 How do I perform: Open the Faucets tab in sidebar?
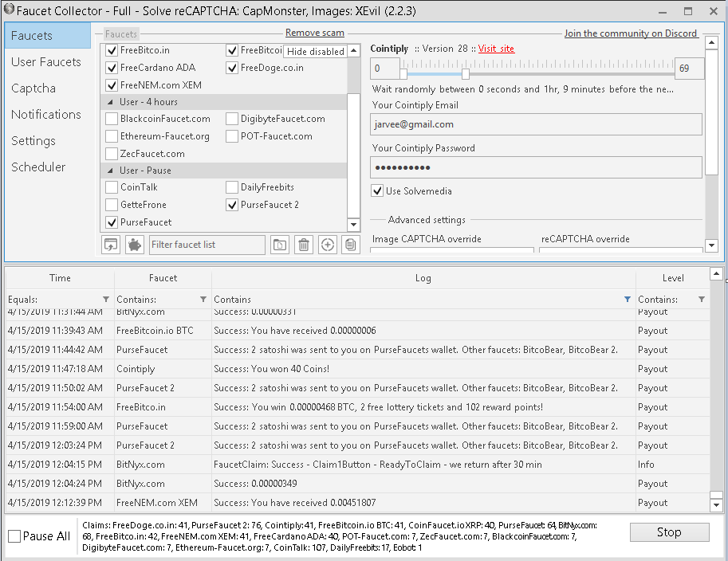coord(48,36)
